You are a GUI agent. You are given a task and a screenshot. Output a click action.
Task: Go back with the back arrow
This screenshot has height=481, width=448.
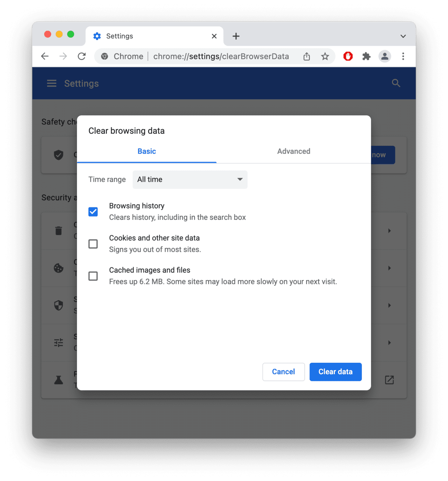coord(45,56)
